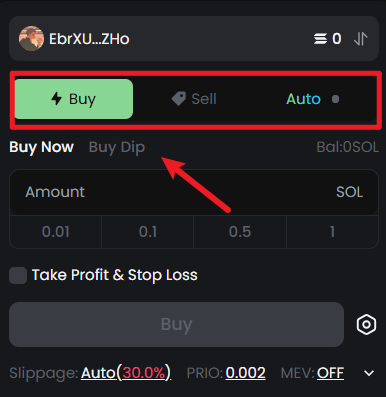
Task: Switch to the Buy Dip tab
Action: 117,147
